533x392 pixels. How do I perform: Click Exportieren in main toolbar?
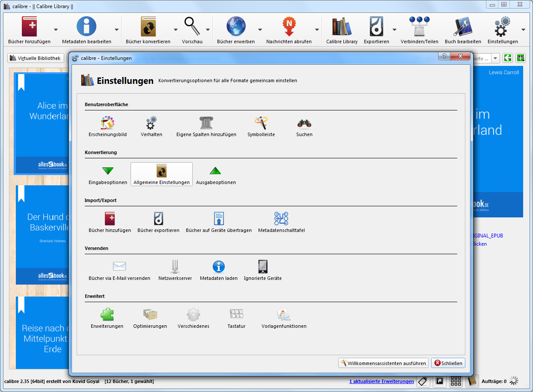tap(376, 30)
